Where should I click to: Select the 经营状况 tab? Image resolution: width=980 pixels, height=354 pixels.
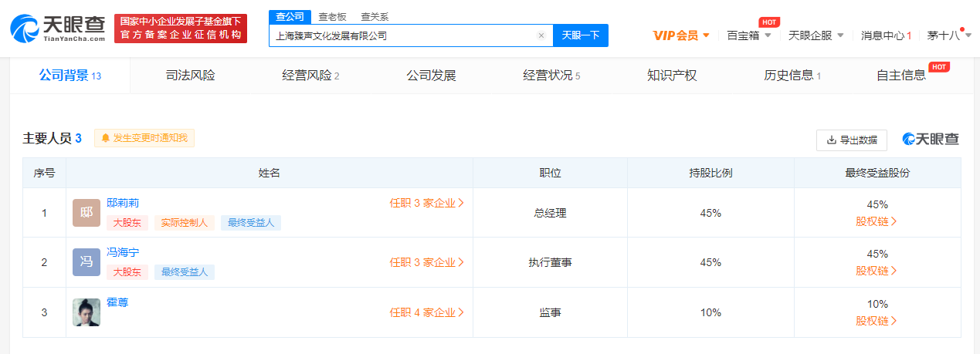(551, 76)
